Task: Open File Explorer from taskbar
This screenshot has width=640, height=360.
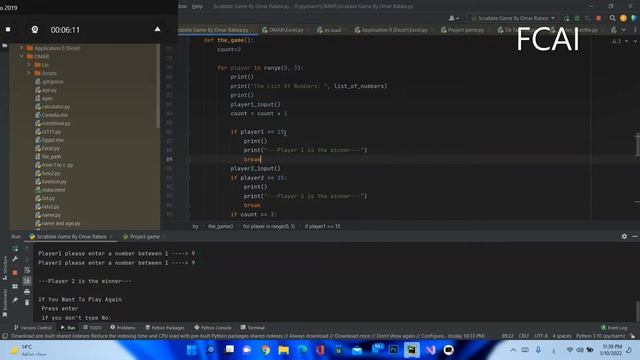Action: click(284, 350)
